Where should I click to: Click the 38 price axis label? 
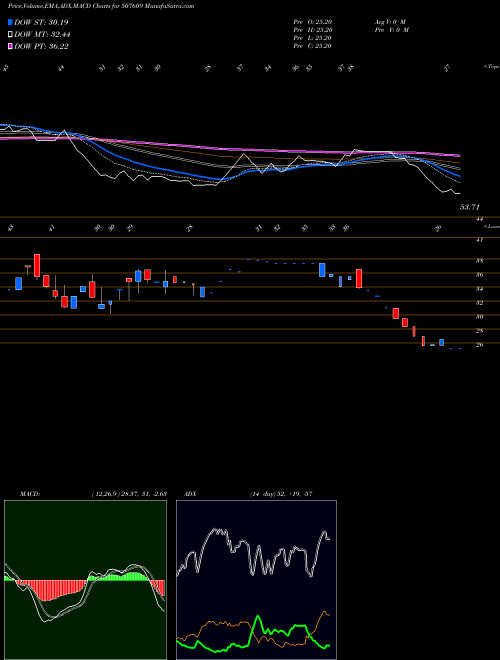pos(479,261)
